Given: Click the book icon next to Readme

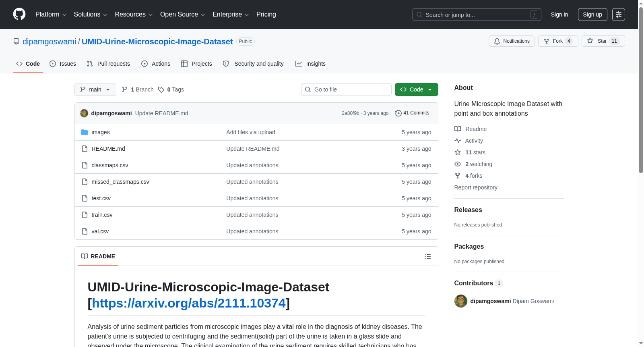Looking at the screenshot, I should (x=458, y=129).
